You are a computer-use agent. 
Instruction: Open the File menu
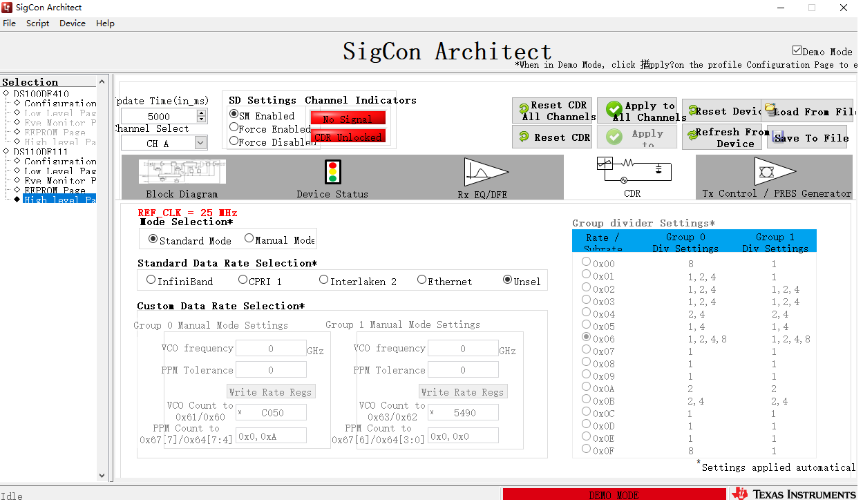pyautogui.click(x=9, y=23)
